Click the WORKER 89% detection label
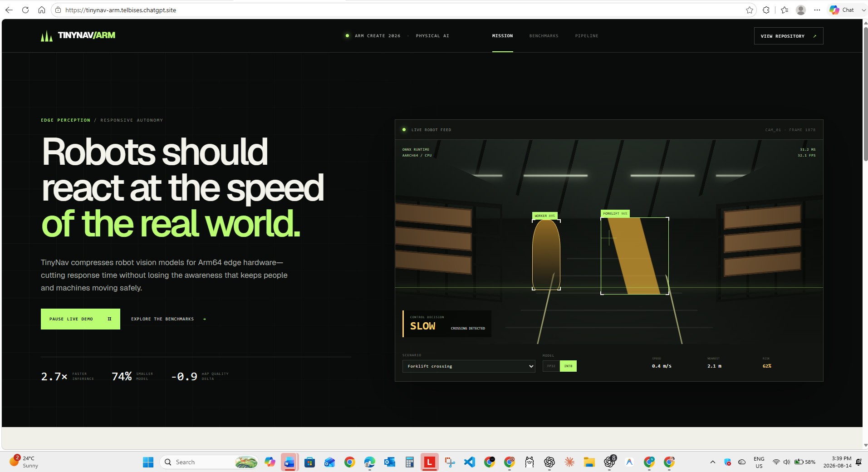 (x=544, y=216)
